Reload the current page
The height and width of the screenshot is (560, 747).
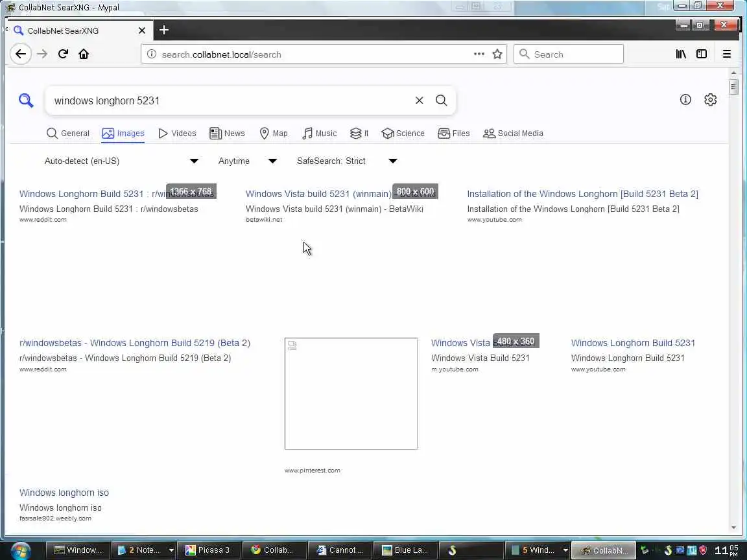click(63, 54)
